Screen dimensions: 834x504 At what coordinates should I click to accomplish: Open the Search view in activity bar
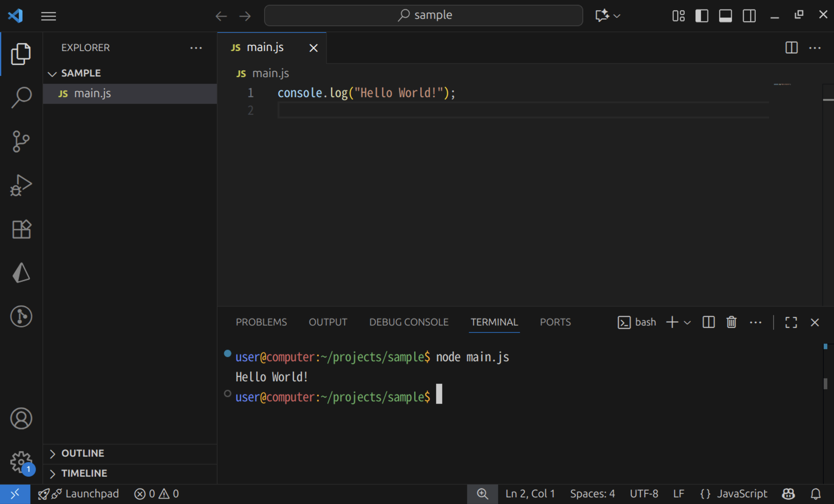21,97
